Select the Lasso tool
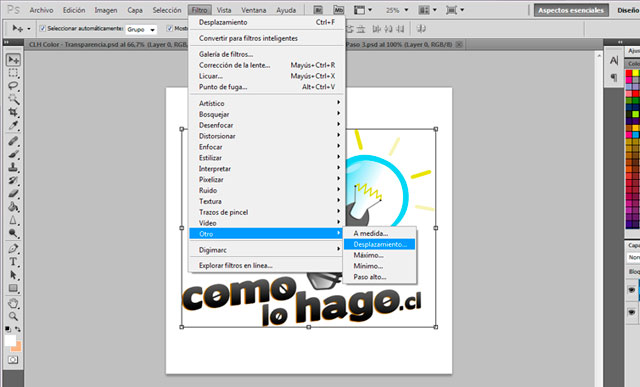Image resolution: width=640 pixels, height=387 pixels. tap(13, 86)
